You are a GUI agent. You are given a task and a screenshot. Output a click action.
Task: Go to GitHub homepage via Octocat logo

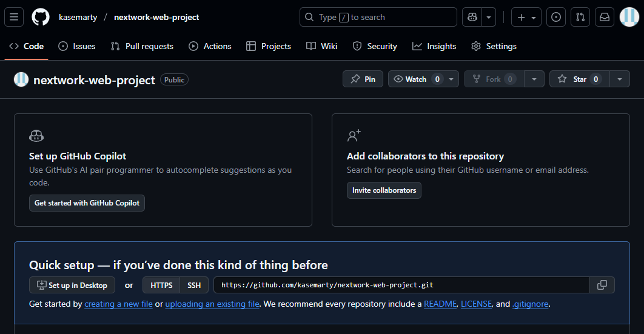41,17
